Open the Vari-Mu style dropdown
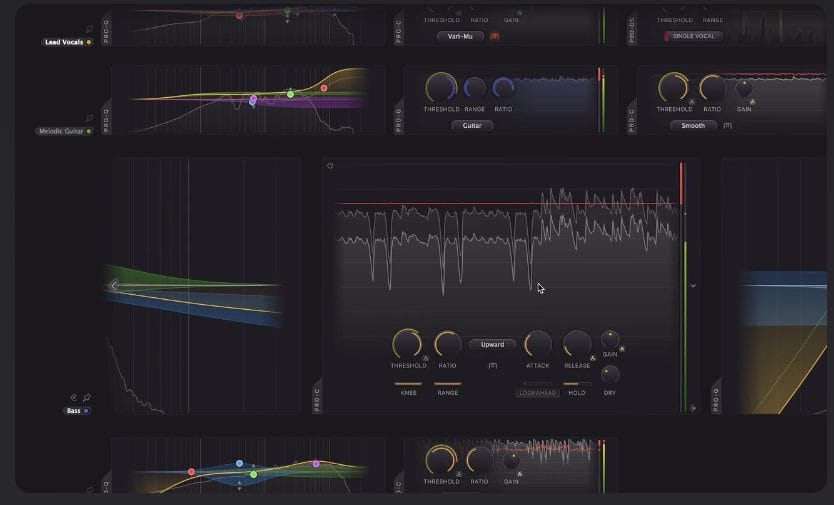This screenshot has width=834, height=505. coord(460,36)
